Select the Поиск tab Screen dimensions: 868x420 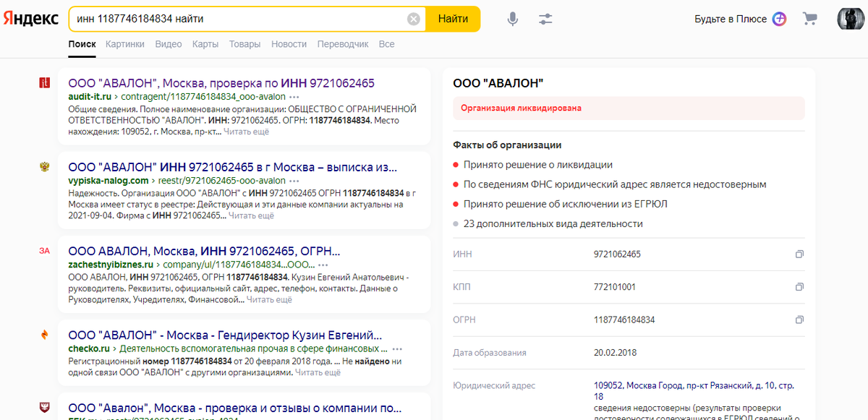coord(82,44)
